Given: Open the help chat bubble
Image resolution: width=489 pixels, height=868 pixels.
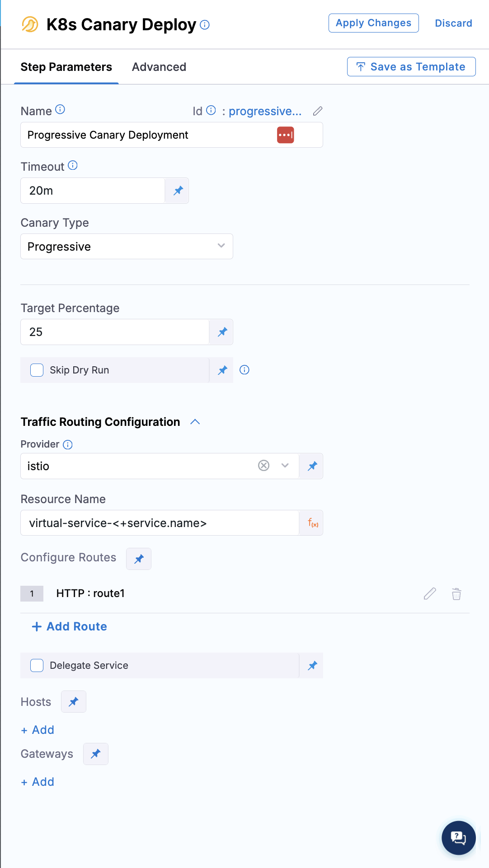Looking at the screenshot, I should click(x=459, y=838).
